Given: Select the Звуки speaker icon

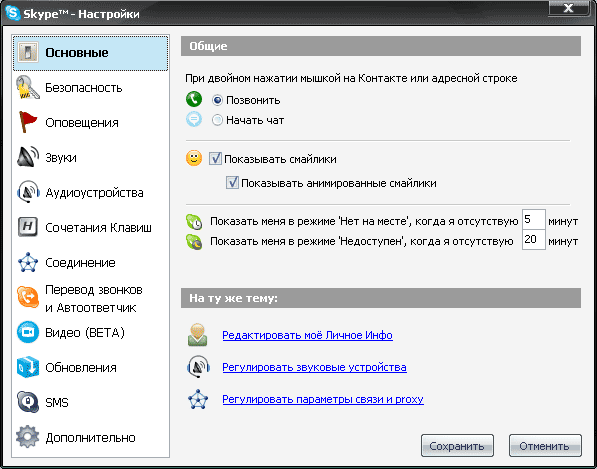Looking at the screenshot, I should click(x=28, y=157).
